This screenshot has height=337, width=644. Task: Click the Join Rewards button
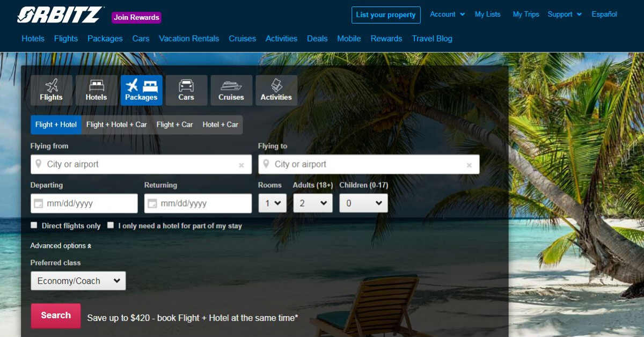[x=136, y=17]
